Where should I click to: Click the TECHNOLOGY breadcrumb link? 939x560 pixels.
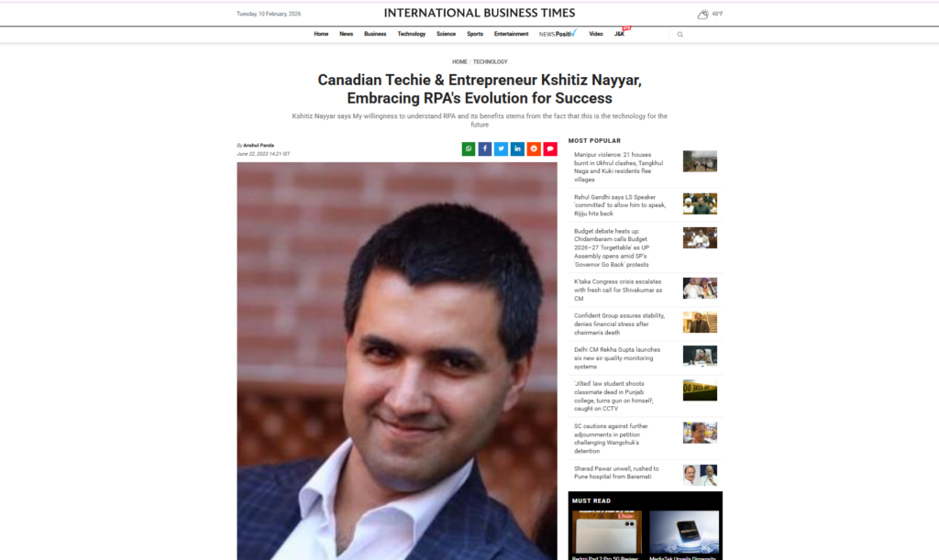point(490,61)
